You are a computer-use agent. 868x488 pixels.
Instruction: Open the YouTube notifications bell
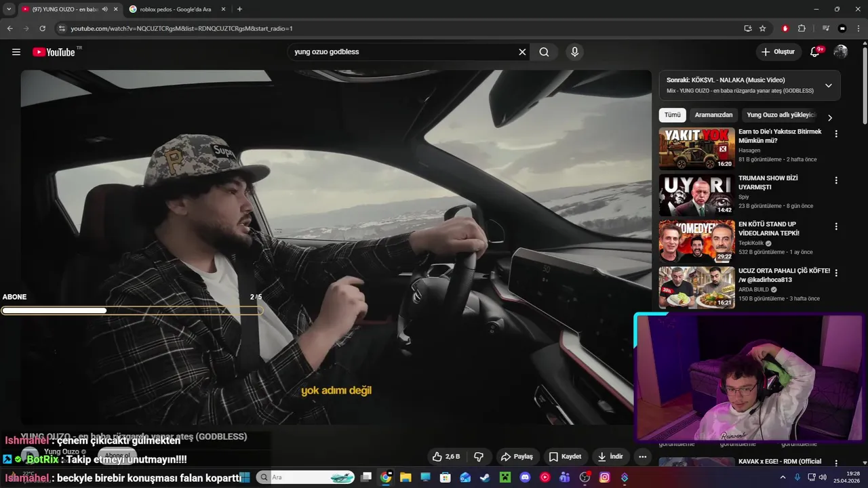point(815,52)
